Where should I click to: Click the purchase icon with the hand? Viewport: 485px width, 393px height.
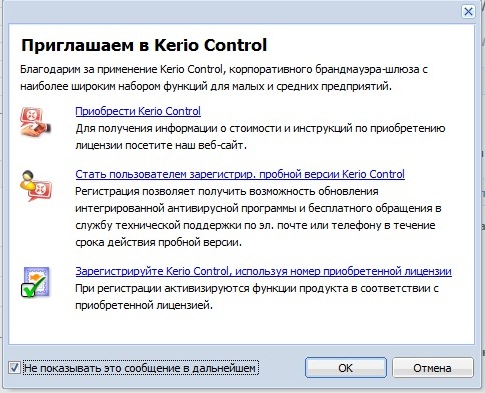coord(35,122)
